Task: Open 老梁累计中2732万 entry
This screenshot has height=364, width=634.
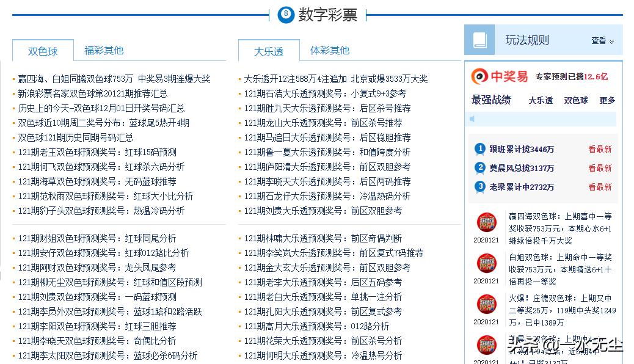Action: 522,187
